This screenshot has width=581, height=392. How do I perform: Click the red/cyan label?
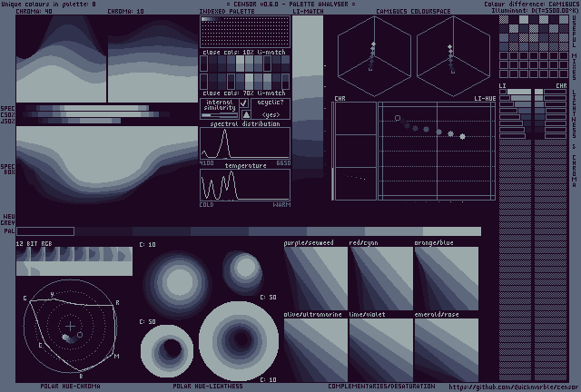click(x=363, y=242)
